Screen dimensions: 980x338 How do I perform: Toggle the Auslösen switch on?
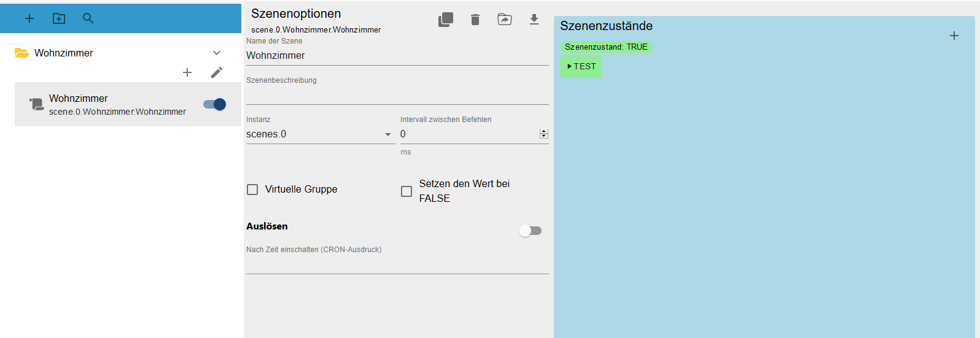(x=530, y=231)
